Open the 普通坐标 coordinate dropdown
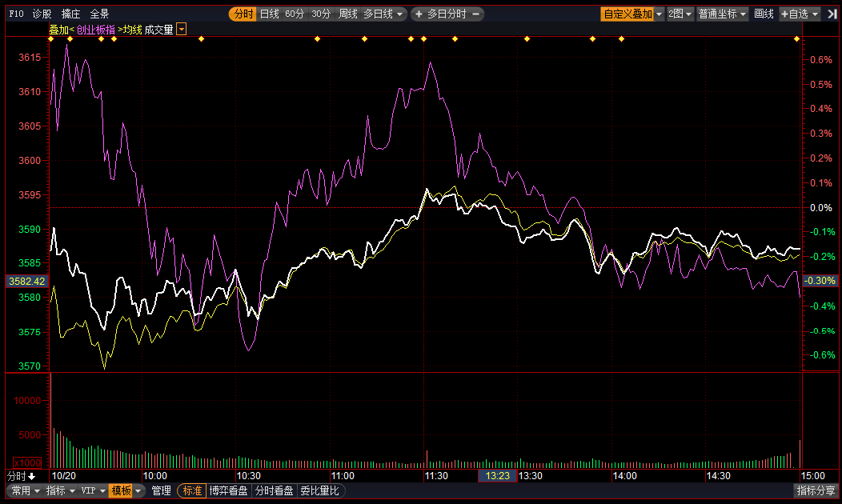842x504 pixels. tap(722, 14)
